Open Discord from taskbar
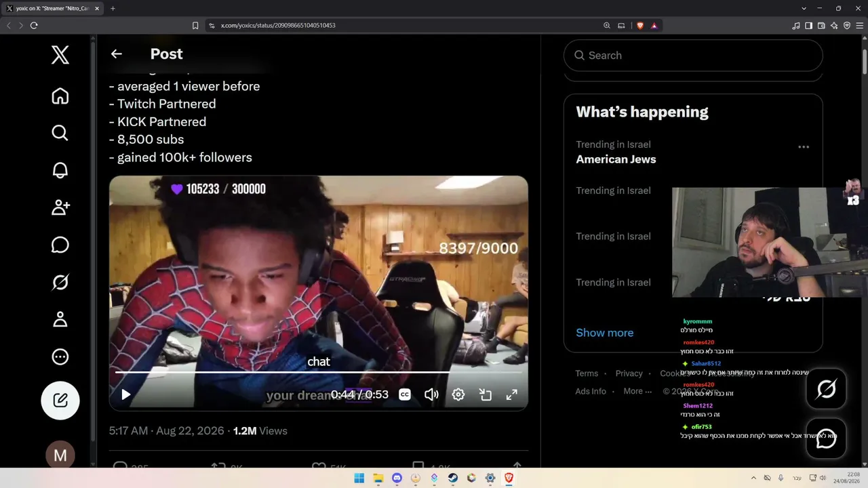This screenshot has width=868, height=488. (x=397, y=478)
